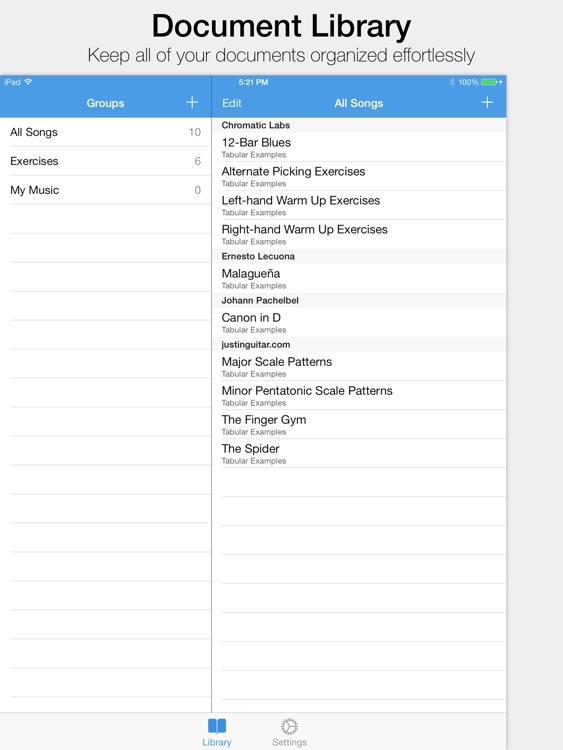Click the battery indicator icon
Screen dimensions: 563x750
(x=491, y=82)
